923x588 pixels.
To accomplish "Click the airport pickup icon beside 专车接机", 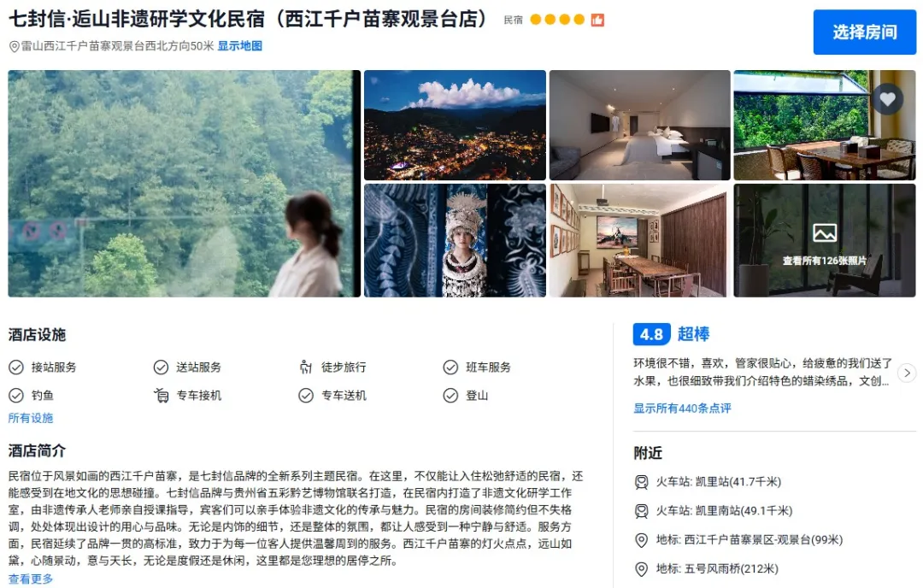I will click(162, 396).
